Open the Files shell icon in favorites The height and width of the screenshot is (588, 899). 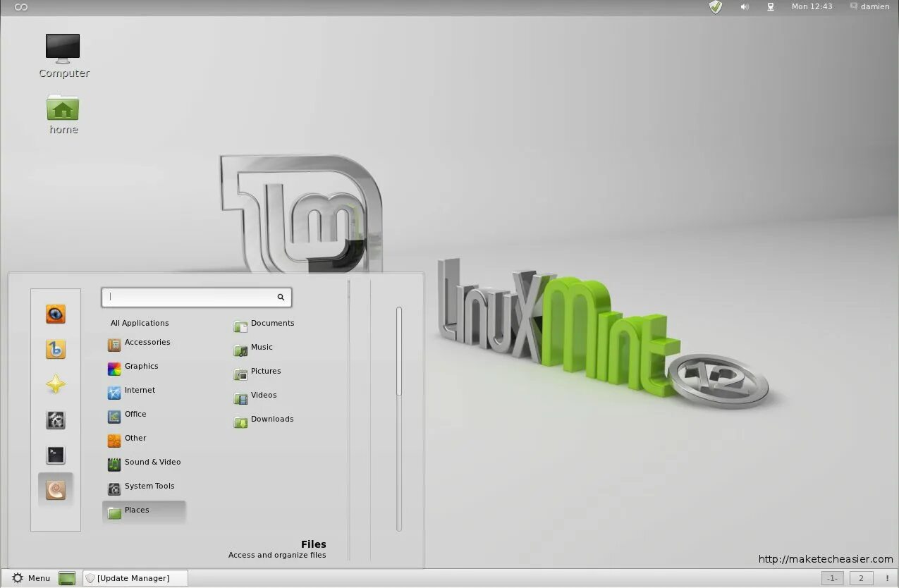click(56, 489)
